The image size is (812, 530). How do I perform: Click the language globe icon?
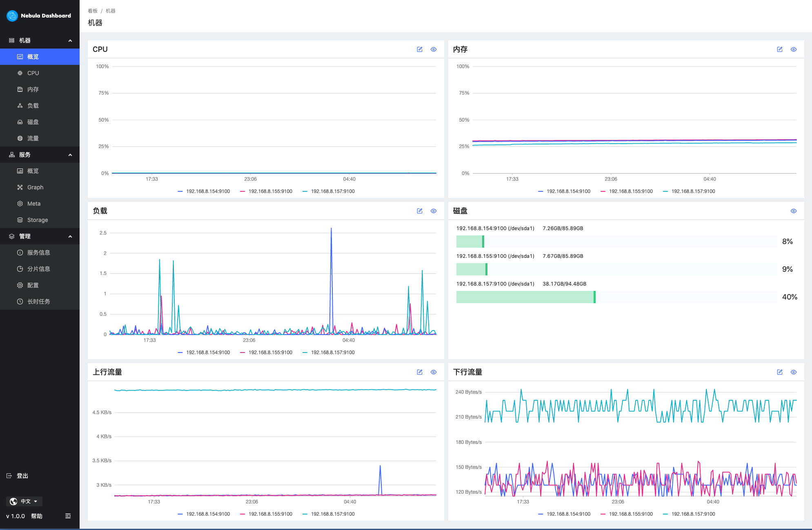pos(13,501)
